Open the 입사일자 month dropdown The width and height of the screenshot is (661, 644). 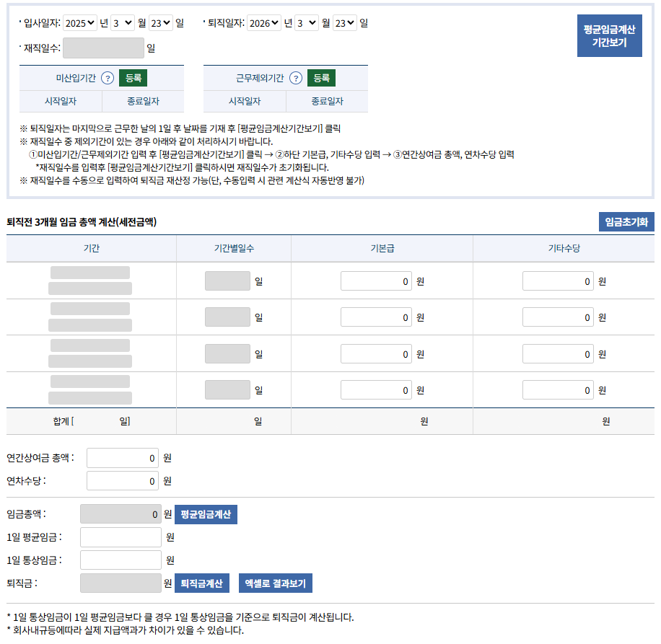click(x=123, y=23)
